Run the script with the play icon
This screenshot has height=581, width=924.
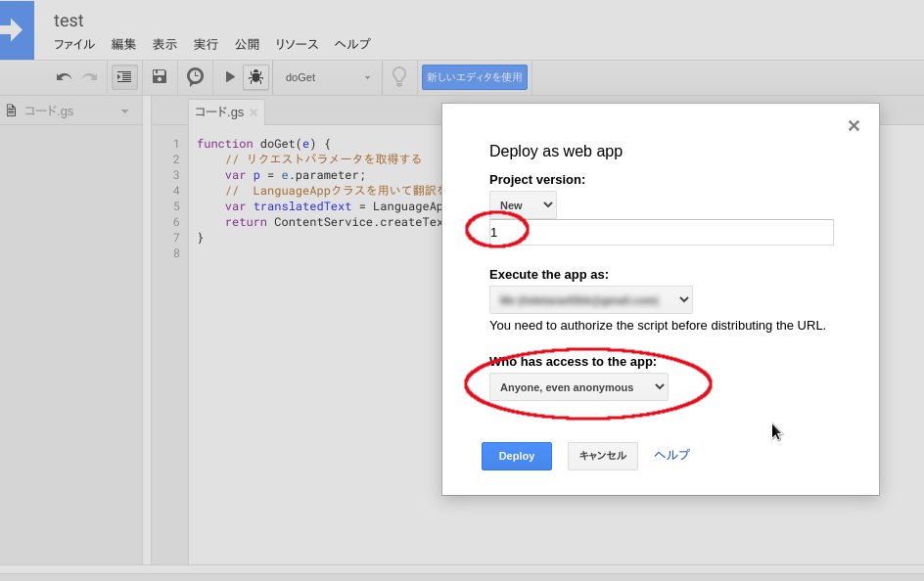(x=227, y=76)
